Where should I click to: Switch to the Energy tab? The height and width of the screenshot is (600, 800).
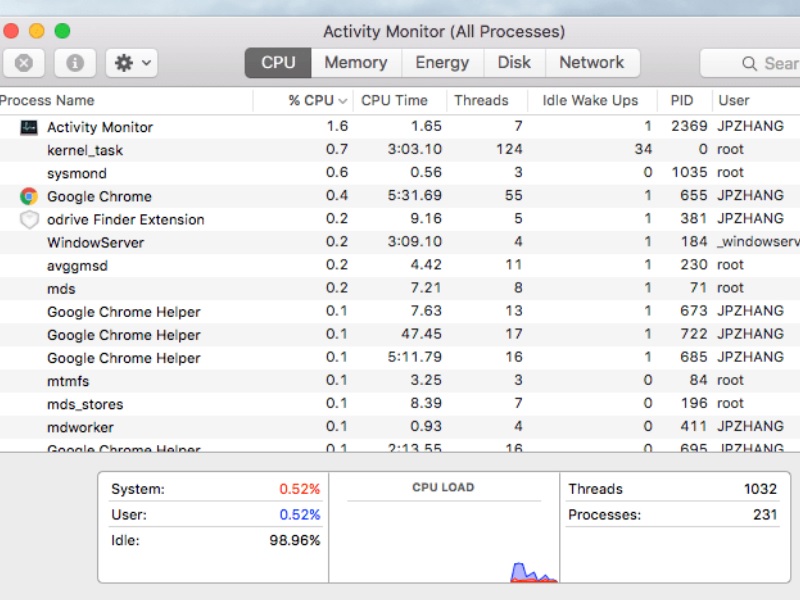click(442, 62)
